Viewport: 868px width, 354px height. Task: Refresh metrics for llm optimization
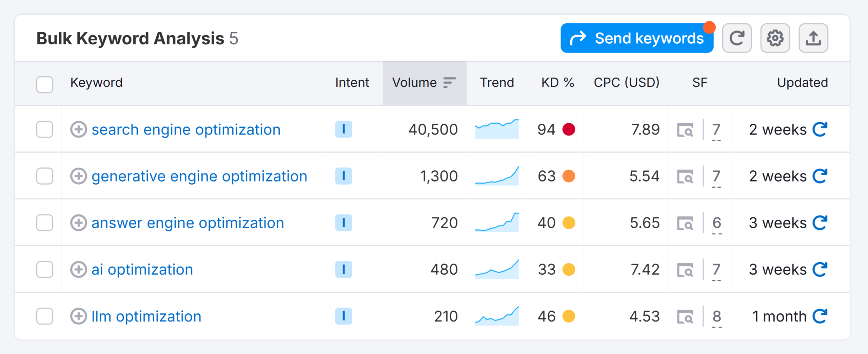coord(821,316)
